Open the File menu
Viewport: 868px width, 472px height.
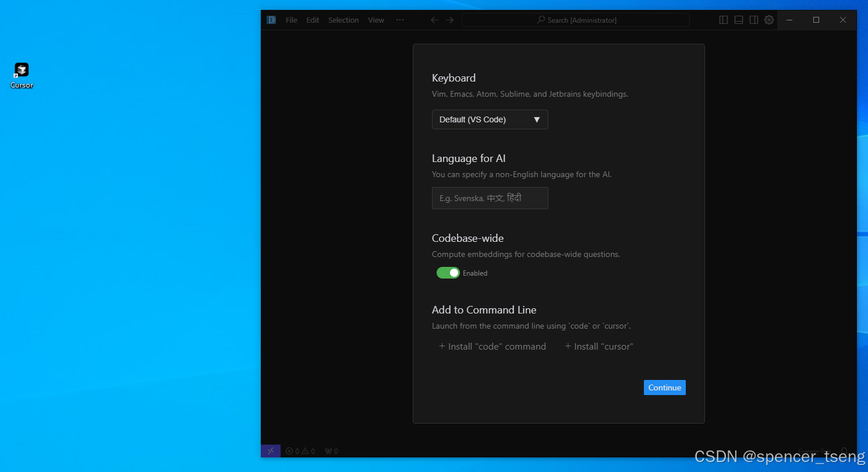pos(292,20)
